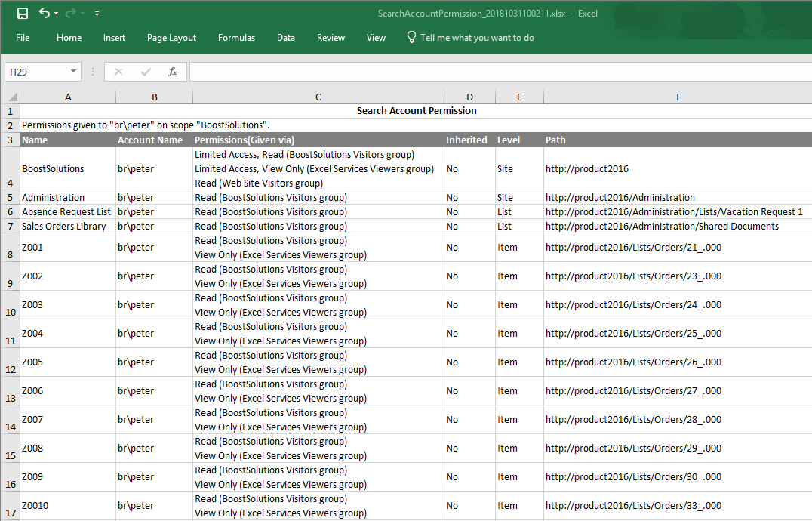812x521 pixels.
Task: Select row 4 header
Action: click(x=10, y=168)
